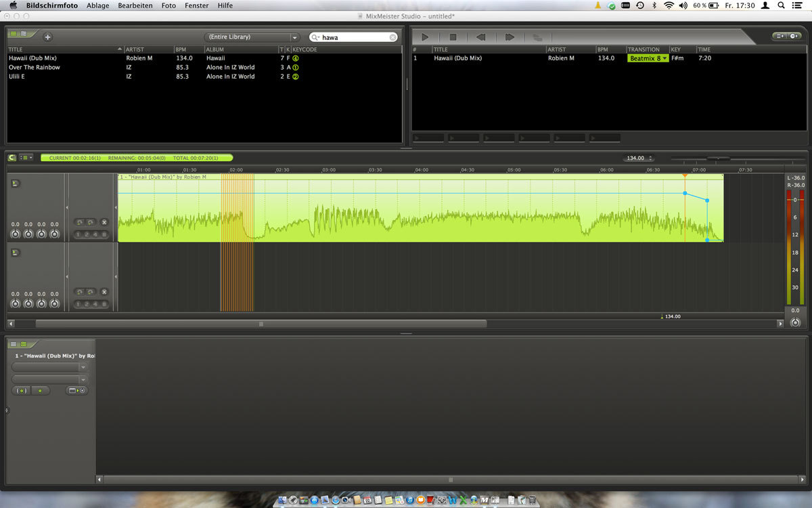Sort library by the KEYCODE column header
This screenshot has height=508, width=812.
(x=346, y=49)
